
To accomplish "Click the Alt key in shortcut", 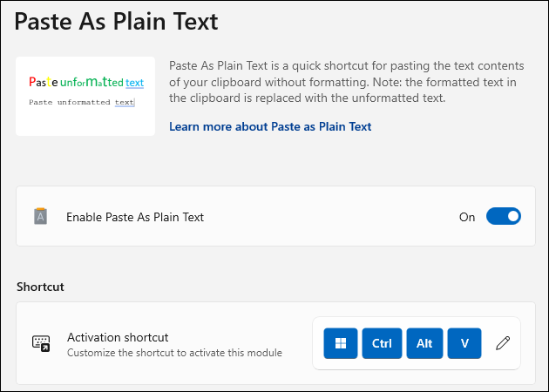I will (x=424, y=343).
